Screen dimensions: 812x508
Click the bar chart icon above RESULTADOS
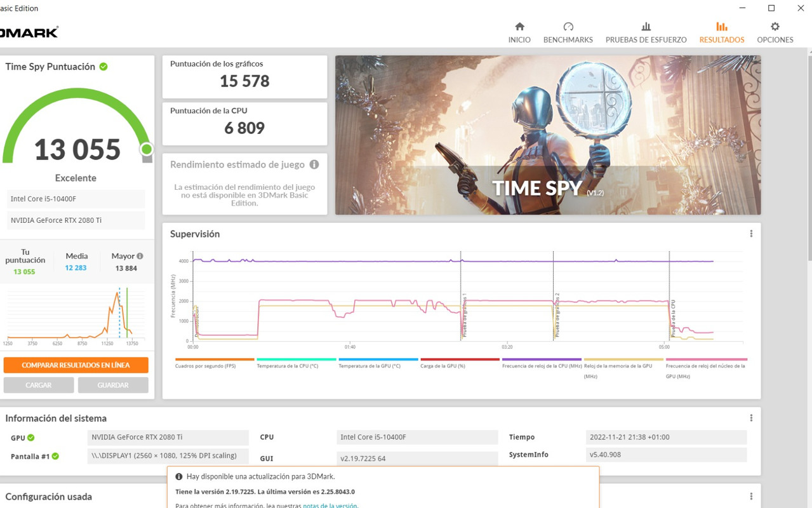(722, 27)
